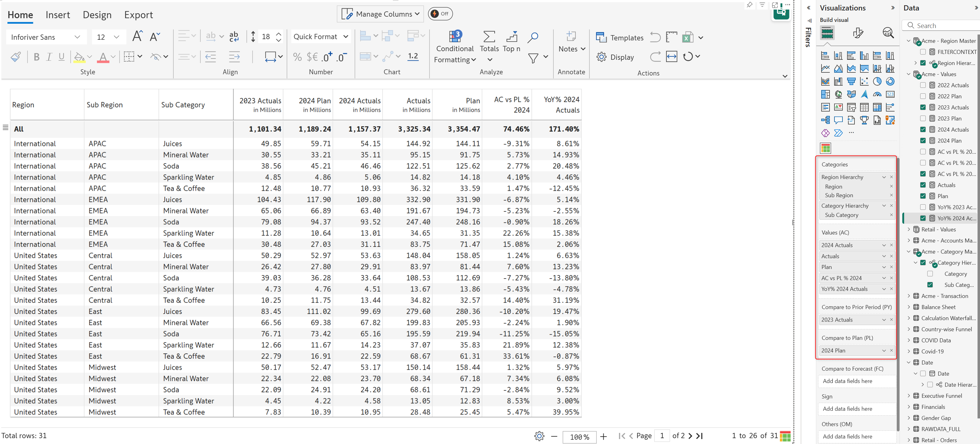Screen dimensions: 980x444
Task: Open the Quick Format dropdown
Action: tap(320, 37)
